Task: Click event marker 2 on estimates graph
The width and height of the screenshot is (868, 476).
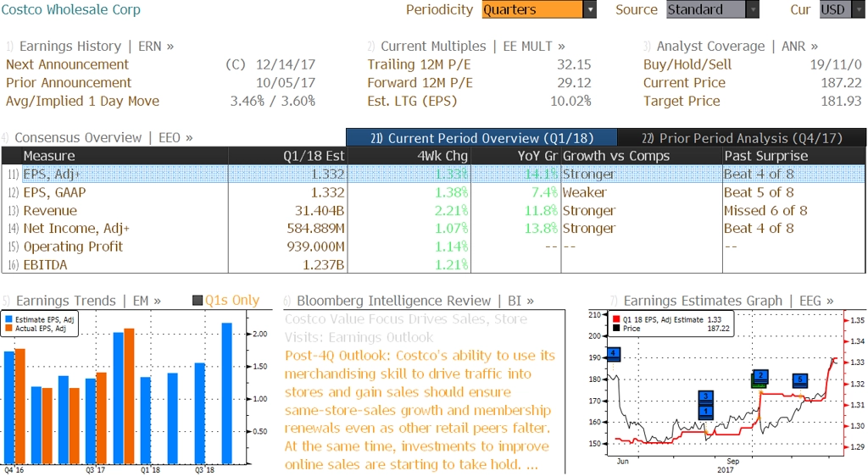Action: click(x=761, y=376)
